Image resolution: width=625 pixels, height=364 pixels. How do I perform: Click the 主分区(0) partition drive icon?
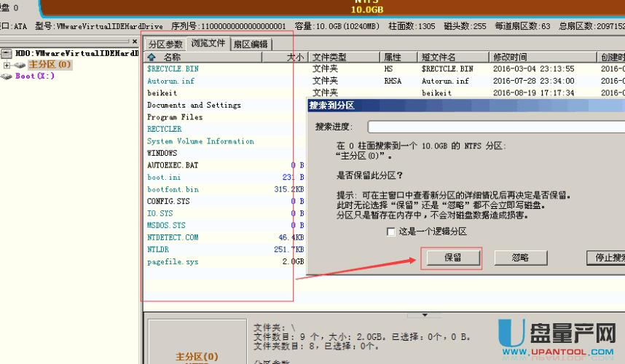click(x=20, y=65)
